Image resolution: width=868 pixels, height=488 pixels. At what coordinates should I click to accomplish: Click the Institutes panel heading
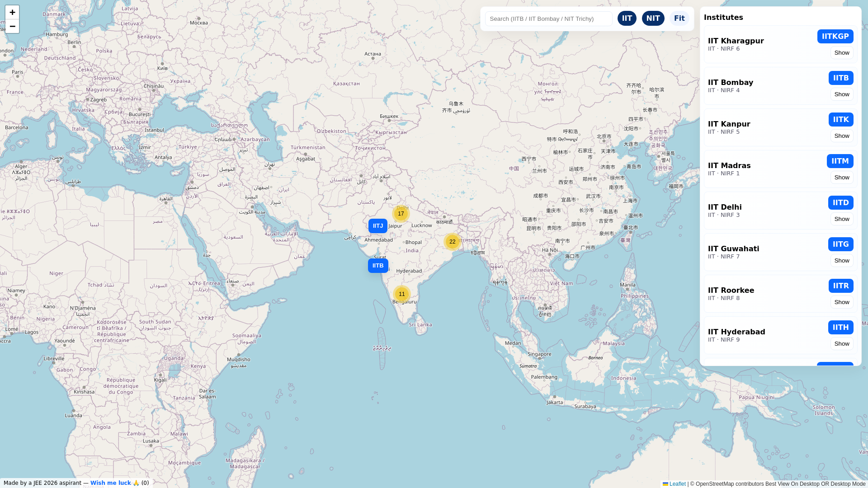(x=723, y=18)
